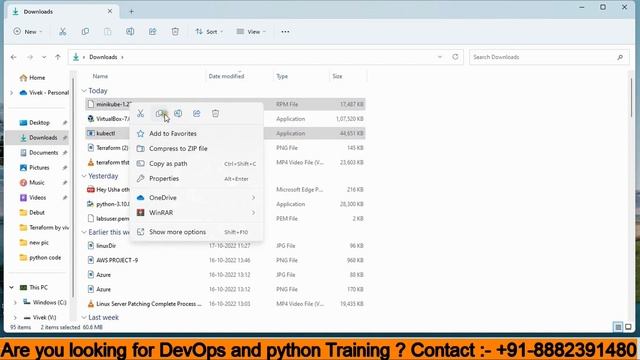Open the Sort dropdown

pyautogui.click(x=209, y=31)
